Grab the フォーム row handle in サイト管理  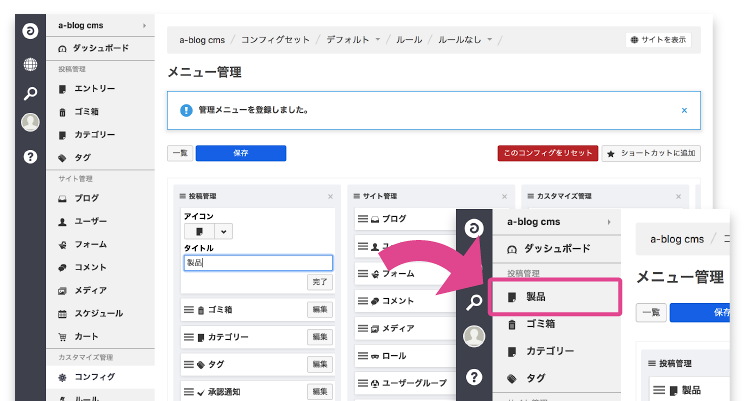click(x=363, y=274)
